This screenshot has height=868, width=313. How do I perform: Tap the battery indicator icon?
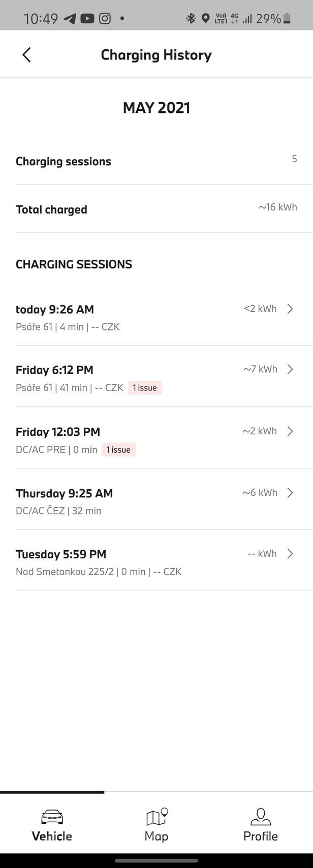(x=287, y=19)
